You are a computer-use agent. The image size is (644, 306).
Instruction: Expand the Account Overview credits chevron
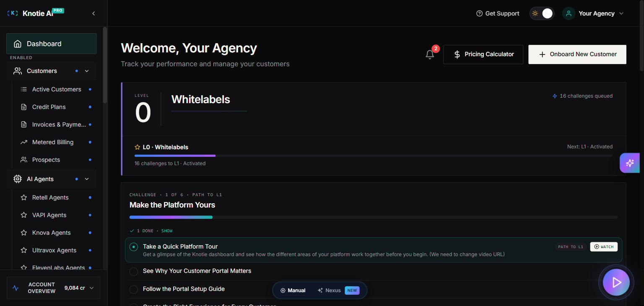click(91, 288)
